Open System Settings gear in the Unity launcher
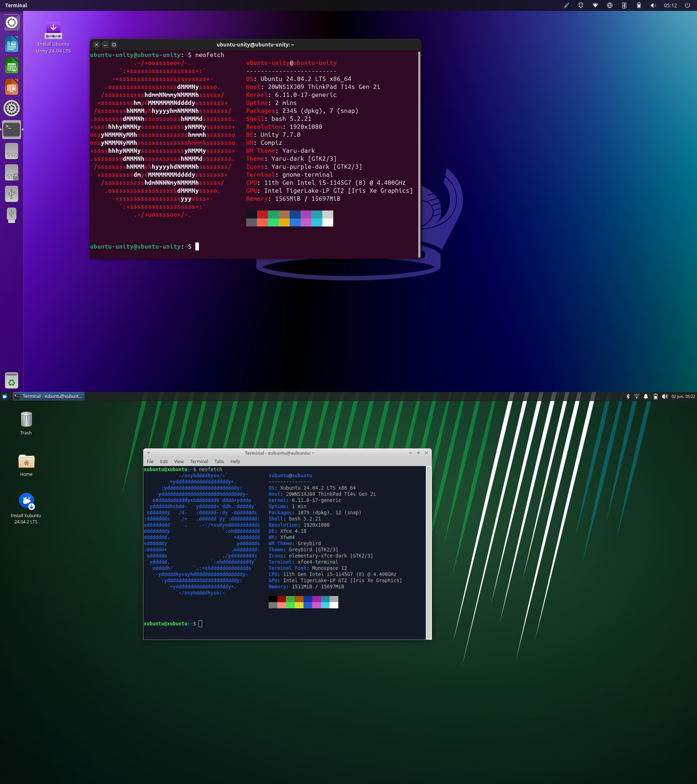This screenshot has width=697, height=784. click(12, 109)
